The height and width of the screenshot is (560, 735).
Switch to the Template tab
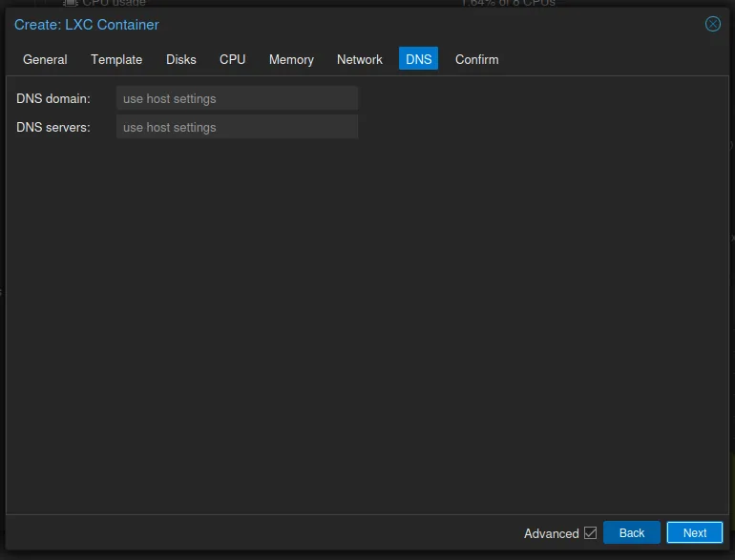point(116,59)
